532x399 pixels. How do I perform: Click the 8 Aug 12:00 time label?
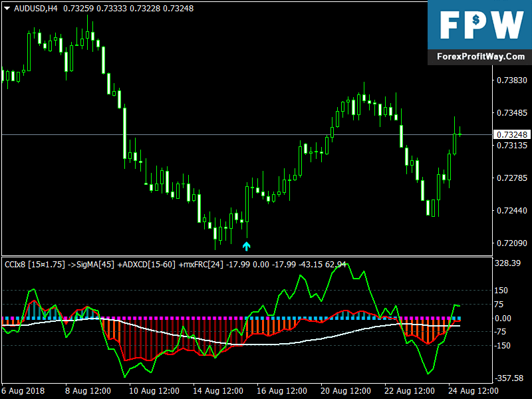click(88, 391)
